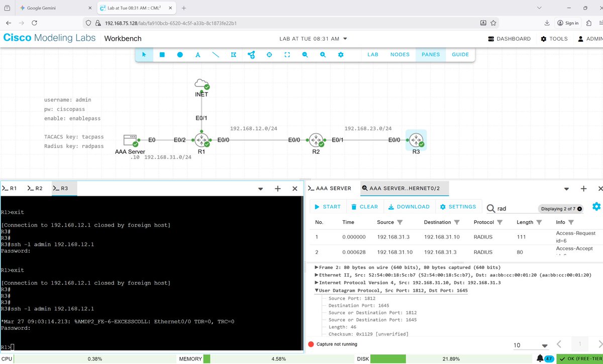Zoom out on the workbench canvas
The height and width of the screenshot is (364, 603).
point(305,55)
